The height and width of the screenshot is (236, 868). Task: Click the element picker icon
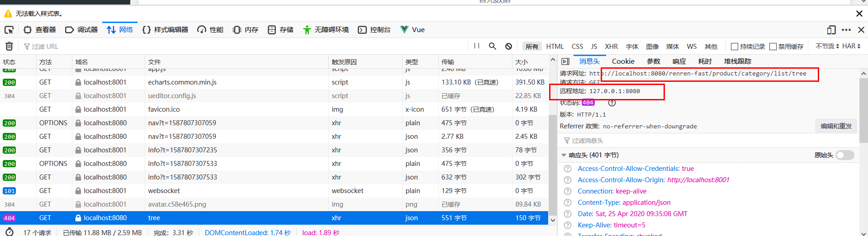[9, 30]
